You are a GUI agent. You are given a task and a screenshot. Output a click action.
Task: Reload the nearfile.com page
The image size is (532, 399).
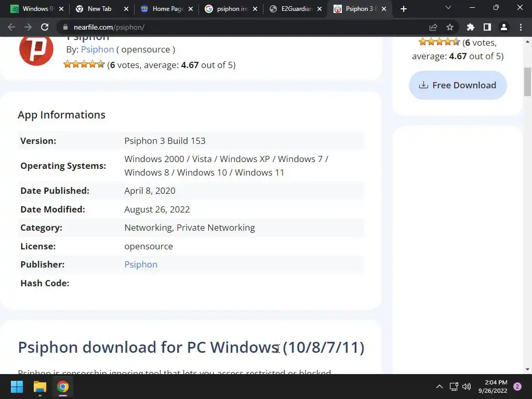click(x=45, y=27)
